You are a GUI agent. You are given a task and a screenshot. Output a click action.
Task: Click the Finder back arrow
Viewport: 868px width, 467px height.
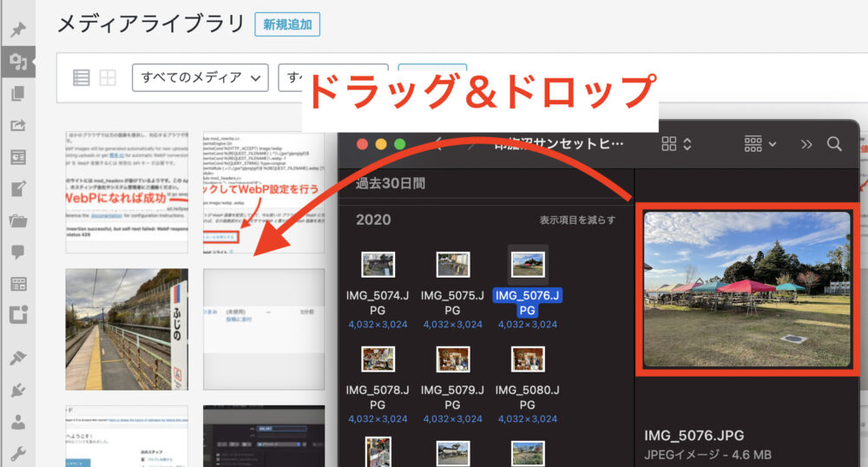pos(438,145)
